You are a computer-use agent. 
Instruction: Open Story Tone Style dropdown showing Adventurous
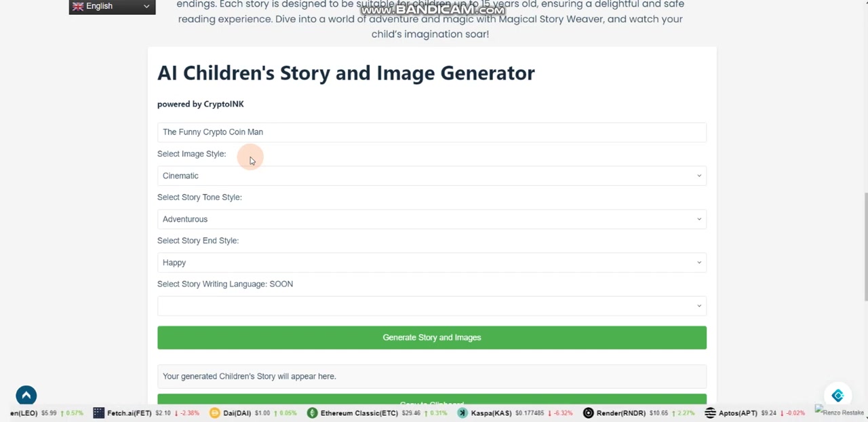431,219
